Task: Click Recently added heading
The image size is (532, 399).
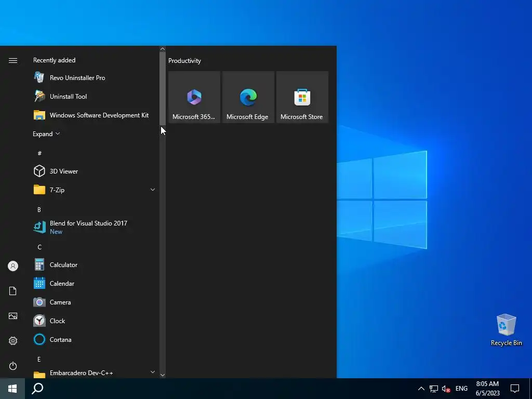Action: click(54, 60)
